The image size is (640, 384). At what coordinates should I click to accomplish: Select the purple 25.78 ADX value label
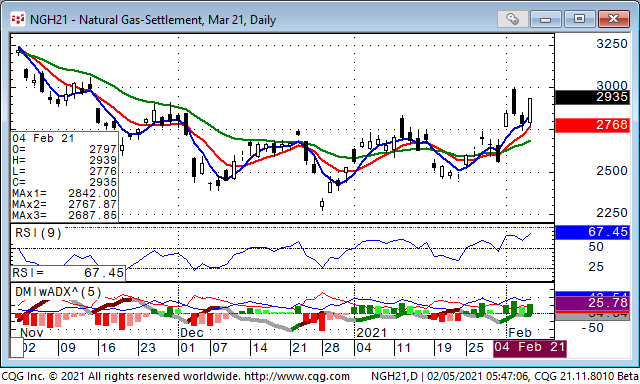(x=592, y=303)
